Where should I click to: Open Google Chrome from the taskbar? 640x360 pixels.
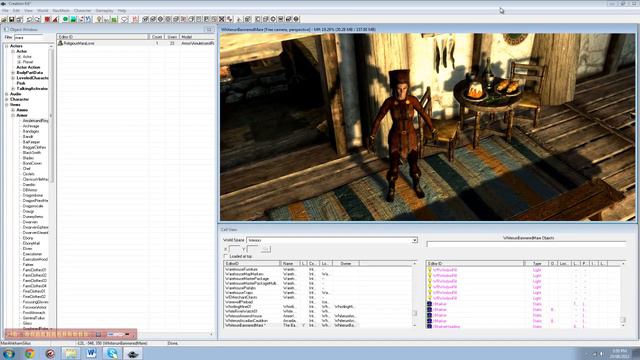29,353
